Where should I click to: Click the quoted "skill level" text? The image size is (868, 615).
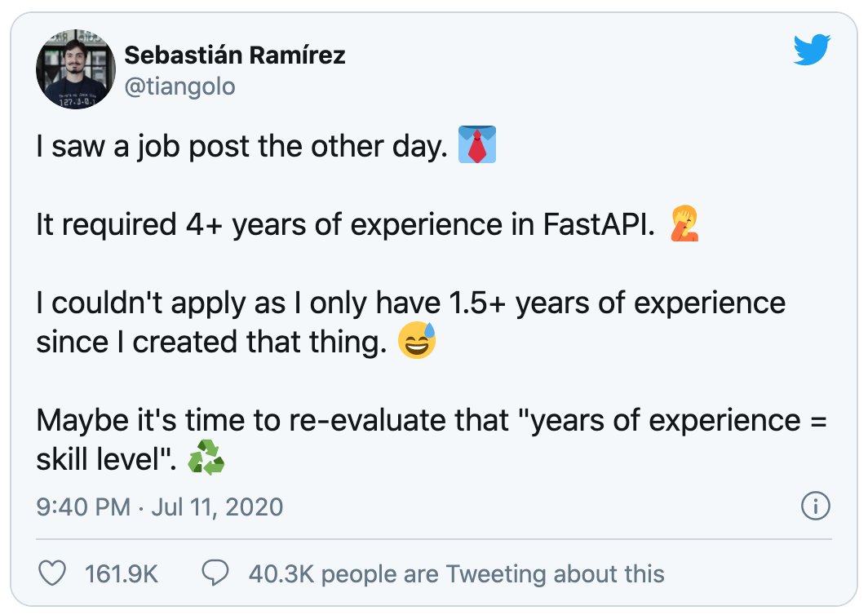pyautogui.click(x=104, y=461)
